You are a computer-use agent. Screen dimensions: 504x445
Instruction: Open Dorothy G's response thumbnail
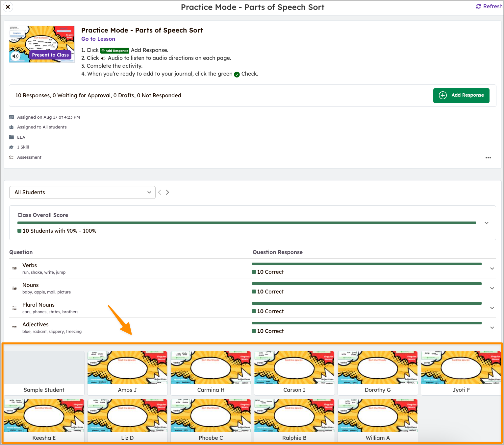pos(377,368)
